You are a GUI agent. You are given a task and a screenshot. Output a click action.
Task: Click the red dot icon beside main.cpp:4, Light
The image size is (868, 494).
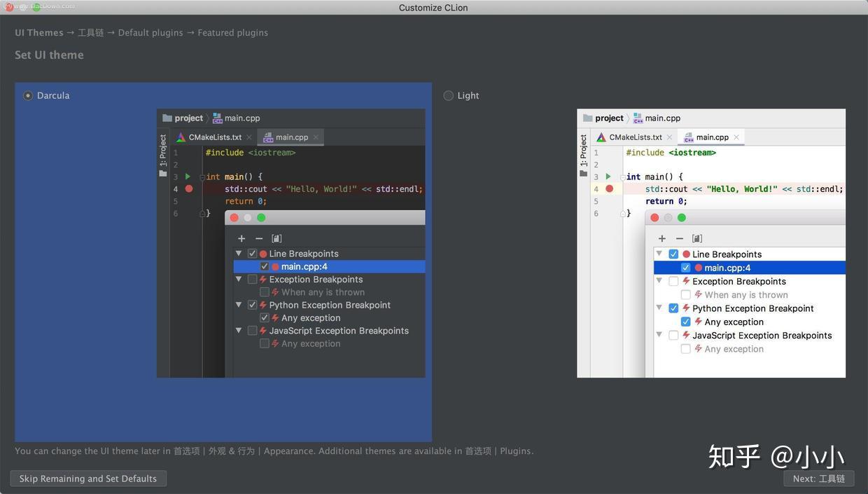coord(699,268)
